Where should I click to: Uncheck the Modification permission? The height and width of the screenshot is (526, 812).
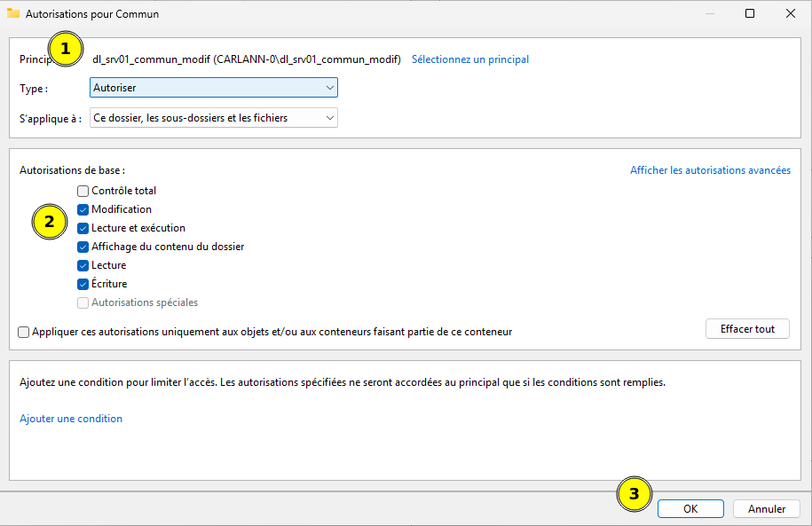(x=83, y=209)
